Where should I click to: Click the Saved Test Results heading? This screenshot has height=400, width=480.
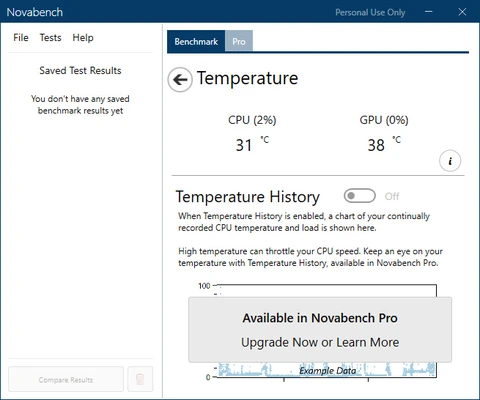tap(80, 70)
